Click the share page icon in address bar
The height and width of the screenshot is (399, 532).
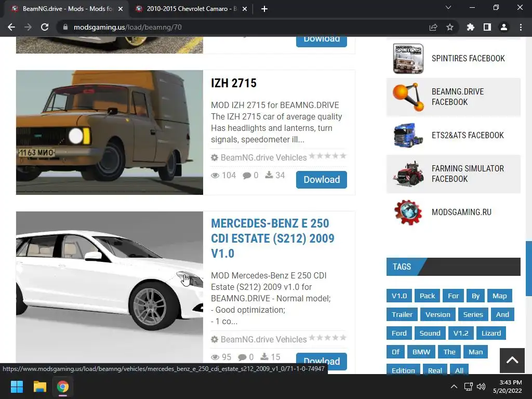[433, 27]
